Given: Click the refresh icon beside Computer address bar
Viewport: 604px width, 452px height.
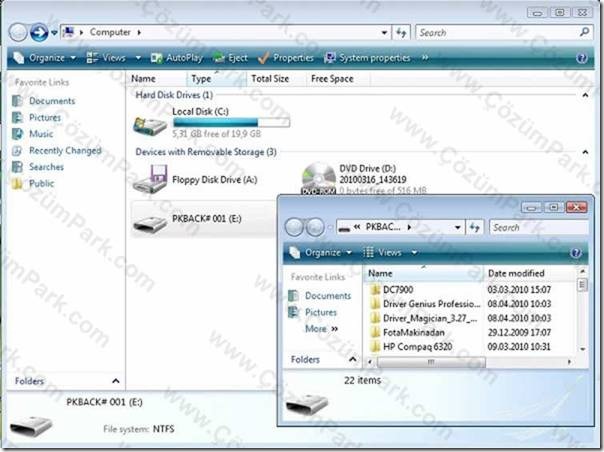Looking at the screenshot, I should point(401,32).
